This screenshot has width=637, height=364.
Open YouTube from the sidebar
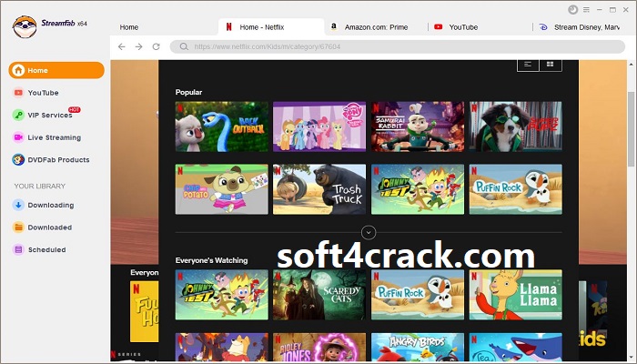[43, 93]
